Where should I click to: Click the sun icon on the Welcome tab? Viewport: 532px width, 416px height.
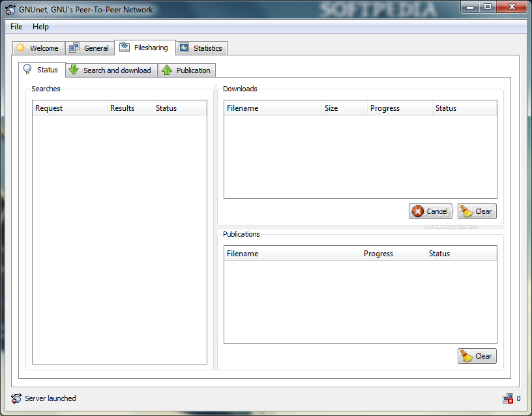pyautogui.click(x=20, y=48)
